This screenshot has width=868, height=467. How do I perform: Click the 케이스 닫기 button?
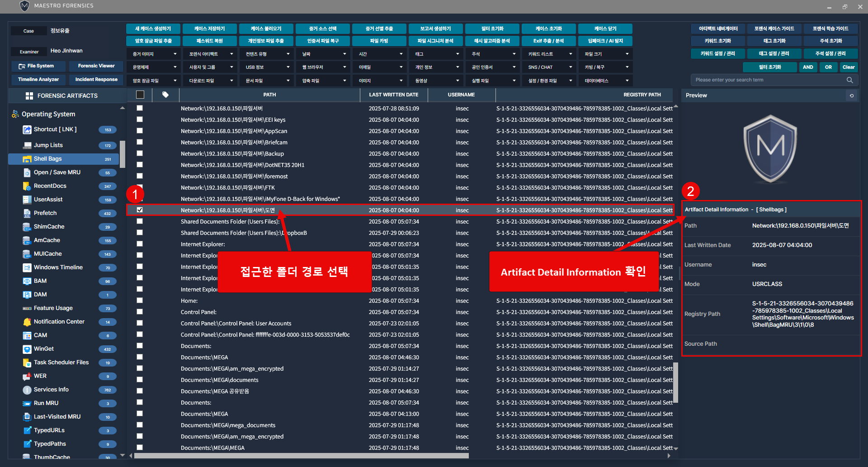(605, 29)
